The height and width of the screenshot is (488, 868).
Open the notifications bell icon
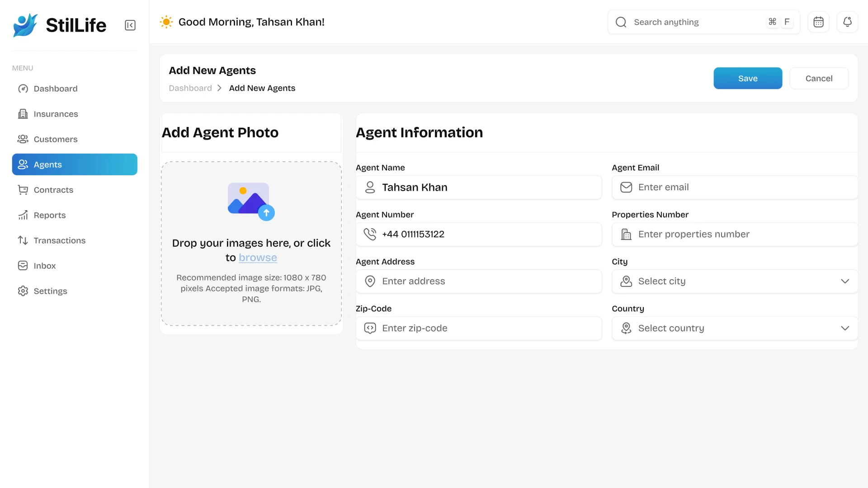coord(848,22)
